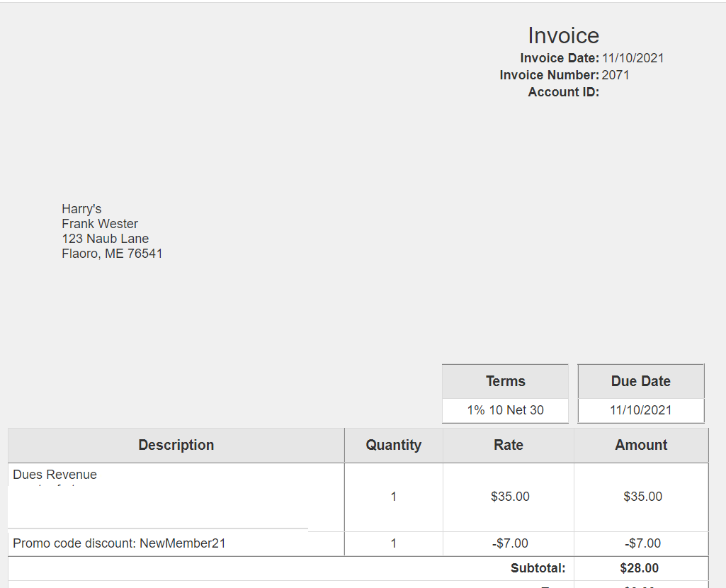Select the Dues Revenue line item
Image resolution: width=726 pixels, height=588 pixels.
pyautogui.click(x=55, y=475)
